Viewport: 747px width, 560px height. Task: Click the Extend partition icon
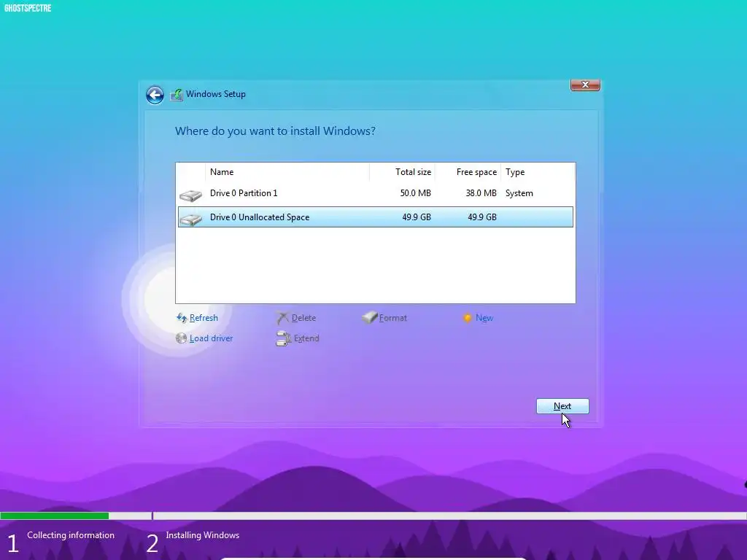pyautogui.click(x=284, y=338)
